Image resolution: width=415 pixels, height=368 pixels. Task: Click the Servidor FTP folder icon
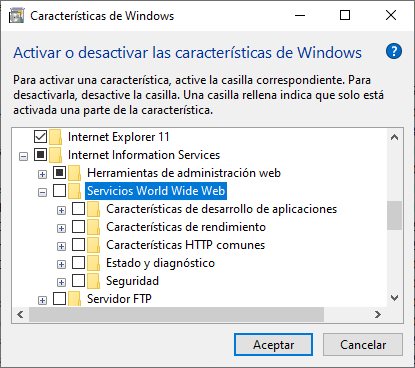click(x=75, y=298)
